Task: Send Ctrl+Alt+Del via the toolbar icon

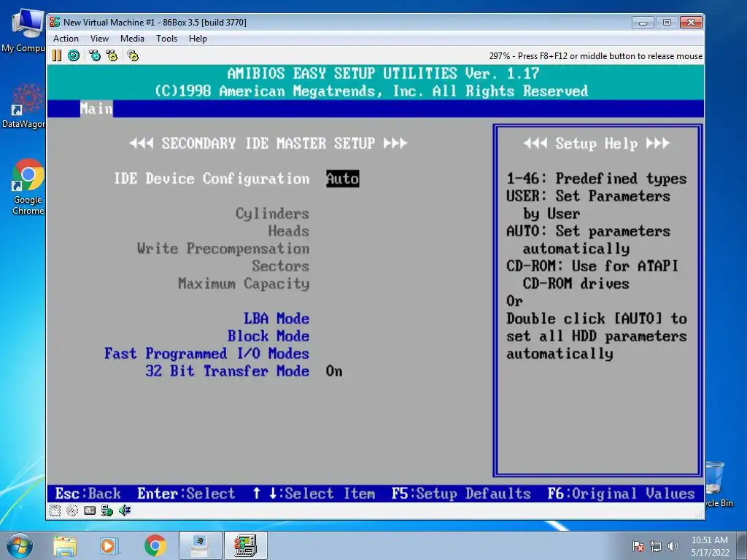Action: click(95, 55)
